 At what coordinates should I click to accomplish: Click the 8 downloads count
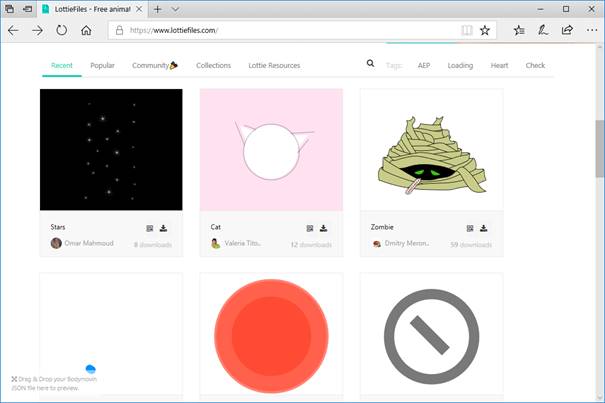(153, 245)
